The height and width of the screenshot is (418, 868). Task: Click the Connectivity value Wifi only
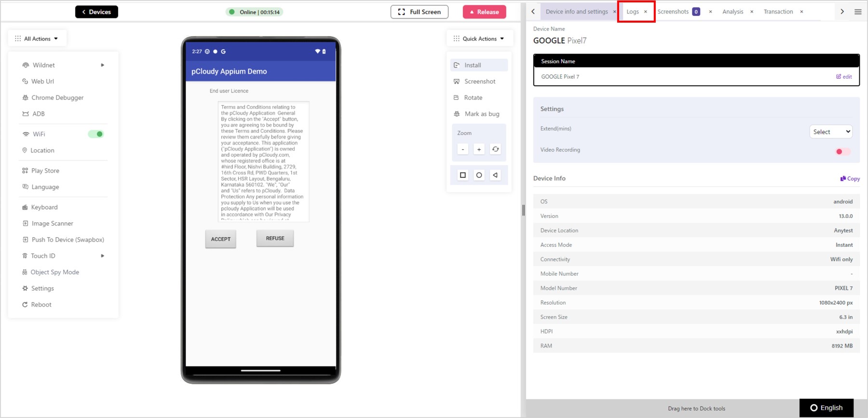[841, 259]
